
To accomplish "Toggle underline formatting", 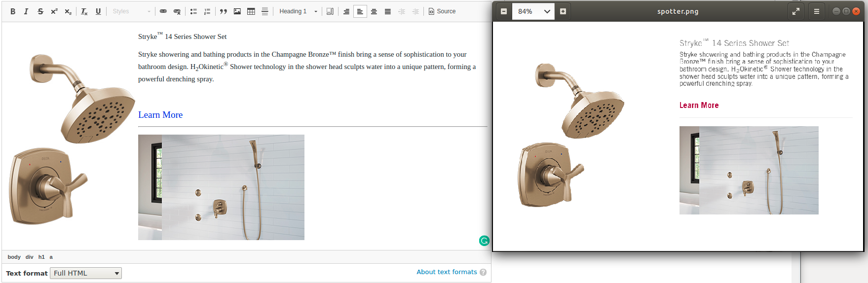I will coord(98,11).
